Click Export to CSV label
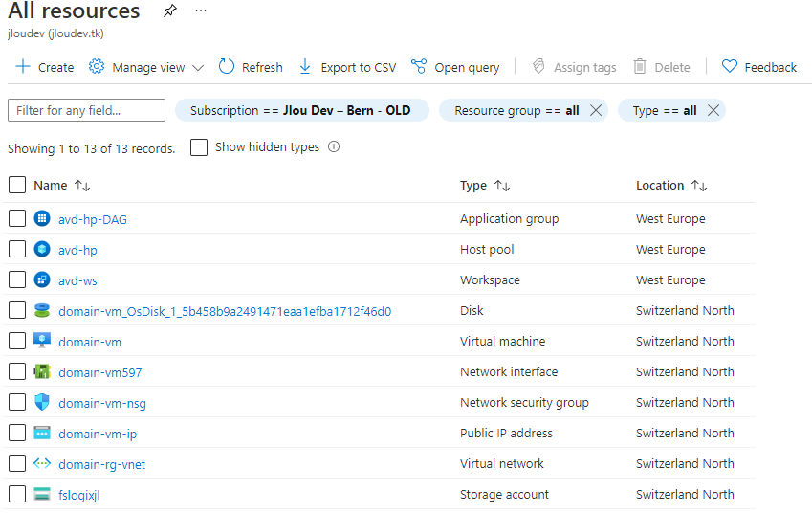The image size is (812, 513). 359,67
